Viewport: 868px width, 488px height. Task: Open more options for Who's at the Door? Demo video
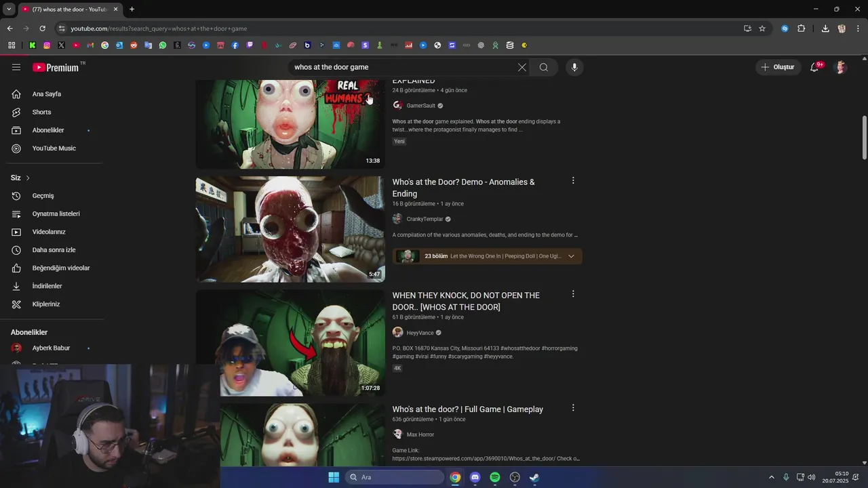(x=573, y=181)
